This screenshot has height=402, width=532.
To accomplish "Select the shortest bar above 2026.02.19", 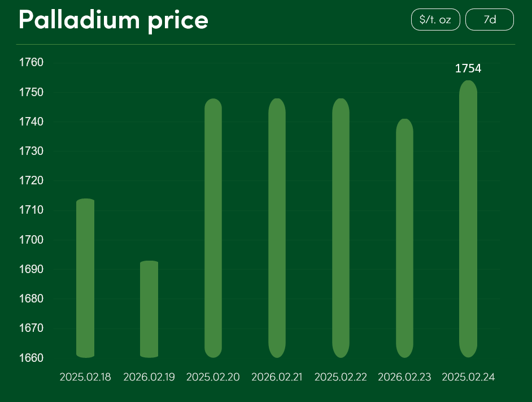I will tap(149, 309).
